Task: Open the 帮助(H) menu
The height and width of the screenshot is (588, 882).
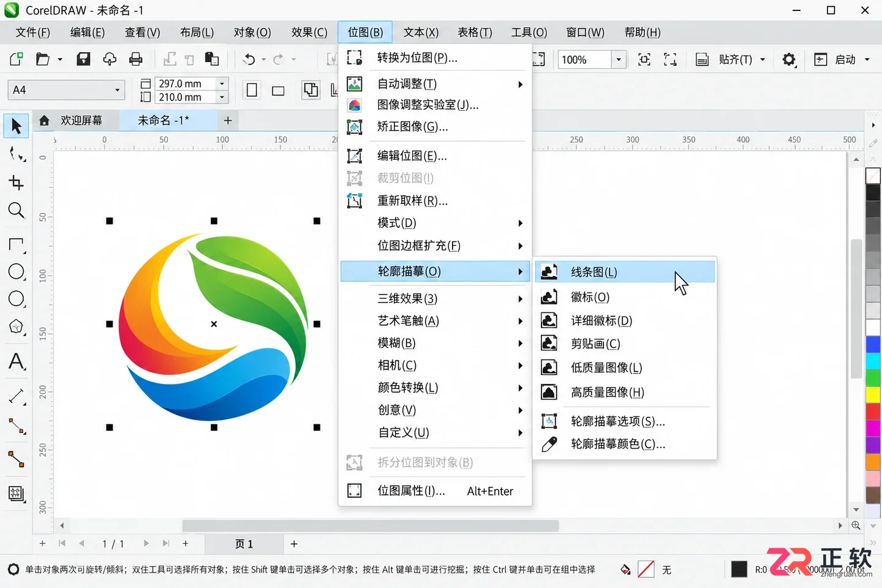Action: (x=643, y=32)
